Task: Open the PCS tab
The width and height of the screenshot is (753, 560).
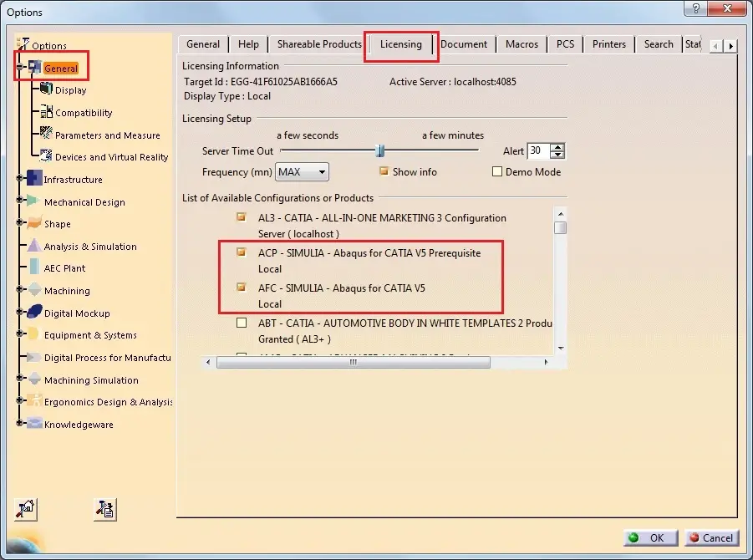Action: (x=565, y=44)
